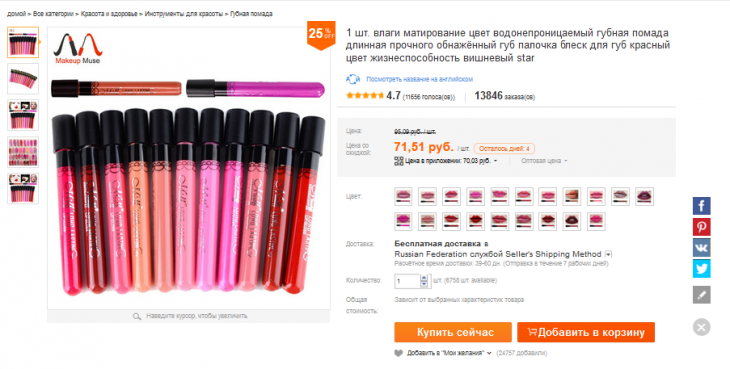Close the social share sidebar
Image resolution: width=730 pixels, height=369 pixels.
(x=701, y=327)
